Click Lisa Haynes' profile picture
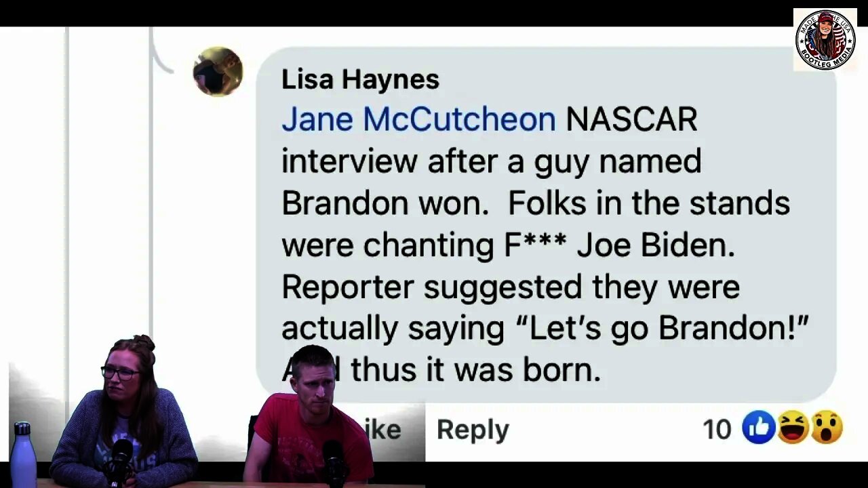Image resolution: width=868 pixels, height=488 pixels. pos(218,72)
